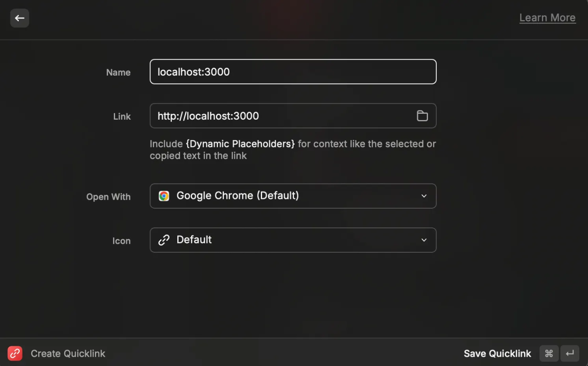Open the Learn More link

(547, 18)
